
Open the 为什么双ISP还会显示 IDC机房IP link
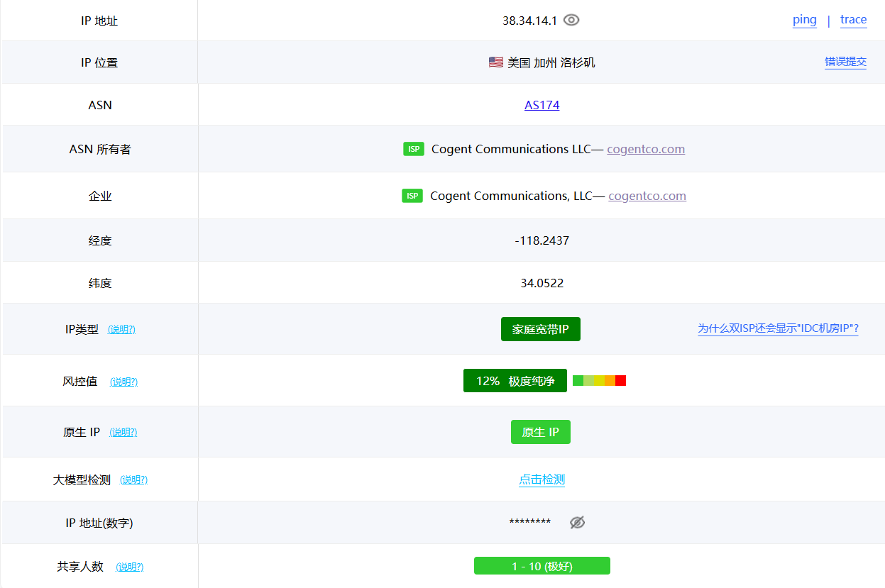(778, 328)
